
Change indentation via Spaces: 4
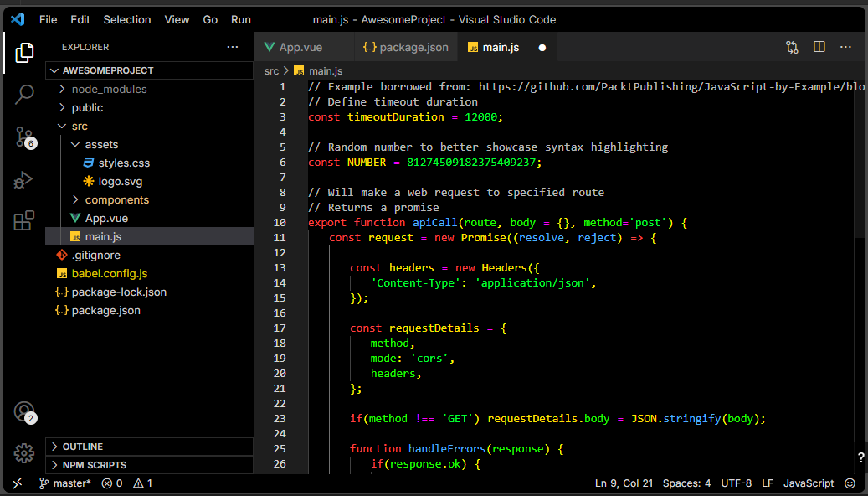pos(686,483)
